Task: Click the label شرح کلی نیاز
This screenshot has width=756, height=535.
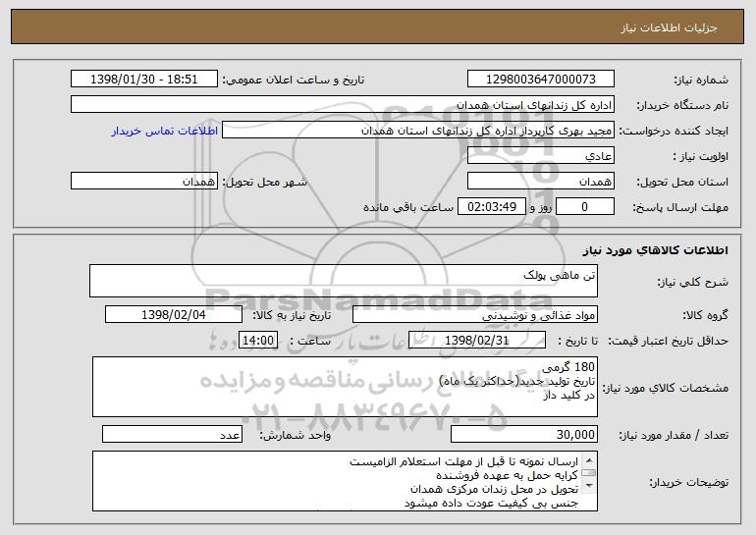Action: tap(693, 282)
